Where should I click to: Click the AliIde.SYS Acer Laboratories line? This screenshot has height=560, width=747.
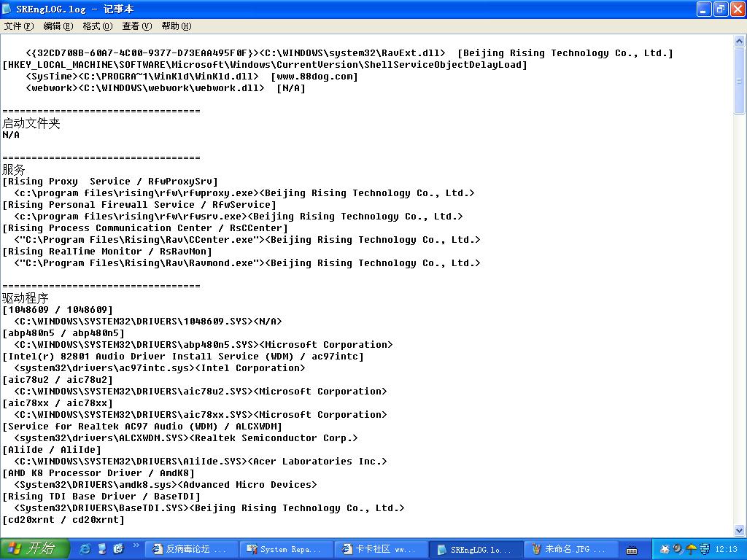(201, 462)
